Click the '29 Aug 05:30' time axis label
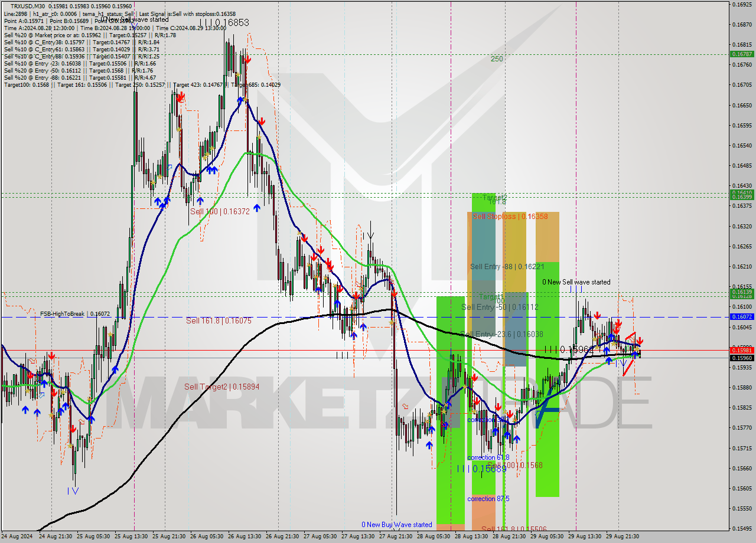The image size is (756, 543). click(547, 537)
